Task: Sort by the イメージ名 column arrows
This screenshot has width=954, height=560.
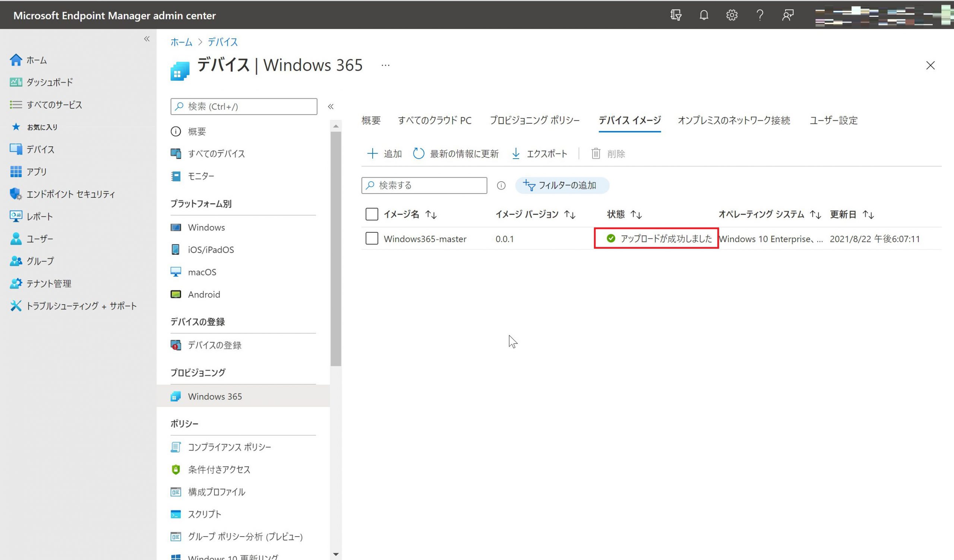Action: coord(431,214)
